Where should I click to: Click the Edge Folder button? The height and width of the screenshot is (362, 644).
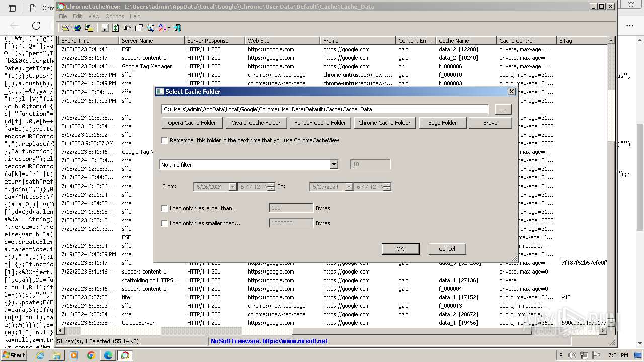pos(442,123)
